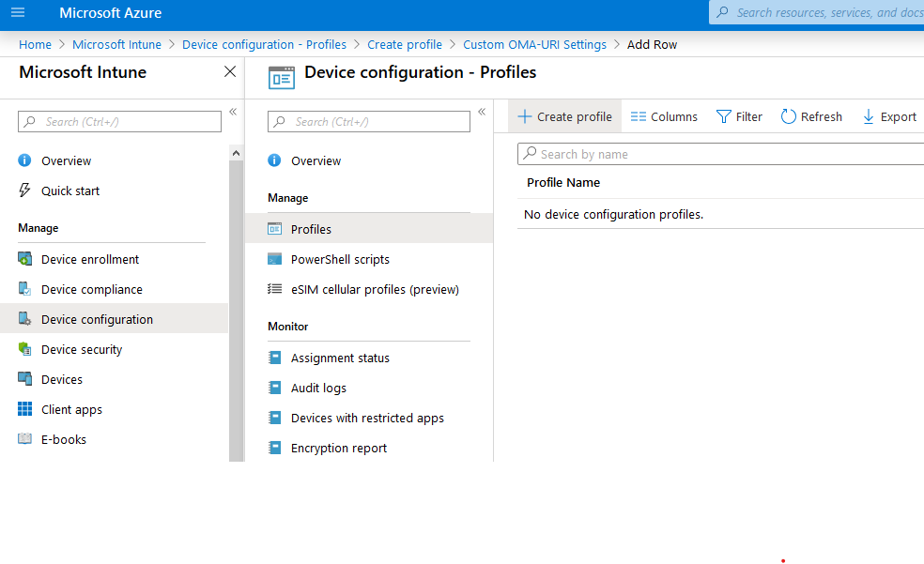
Task: Collapse the Microsoft Intune sidebar menu
Action: [233, 112]
